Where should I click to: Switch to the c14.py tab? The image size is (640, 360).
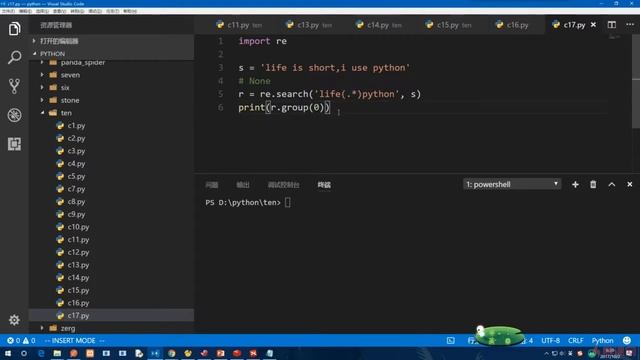point(378,25)
